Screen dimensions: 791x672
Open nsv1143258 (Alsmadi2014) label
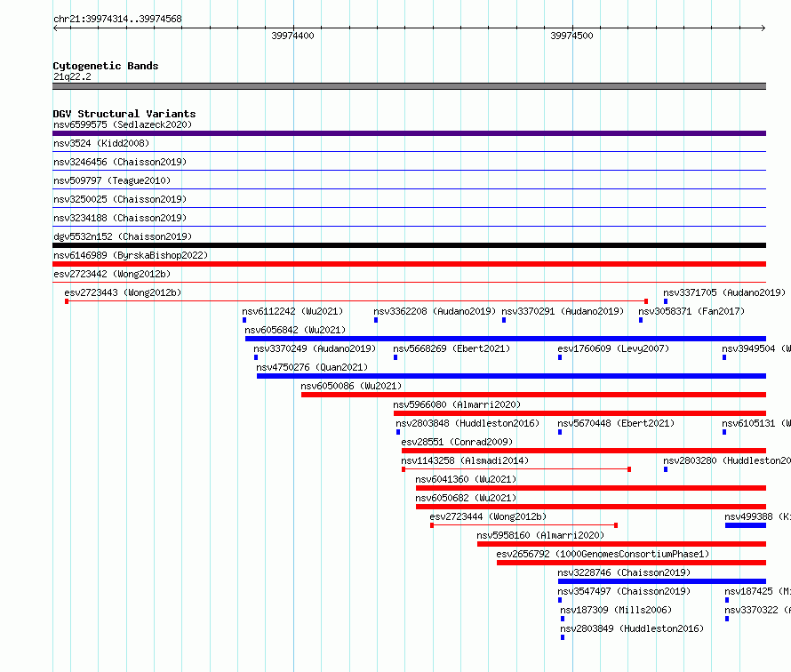pos(465,460)
